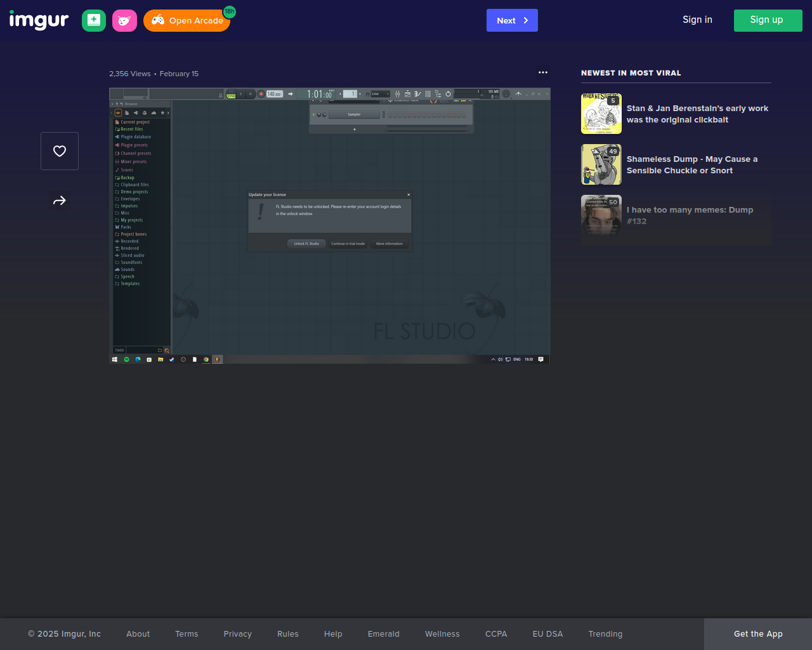Open the Arcade via Open Arcade button
Screen dimensions: 812x650
coord(187,20)
